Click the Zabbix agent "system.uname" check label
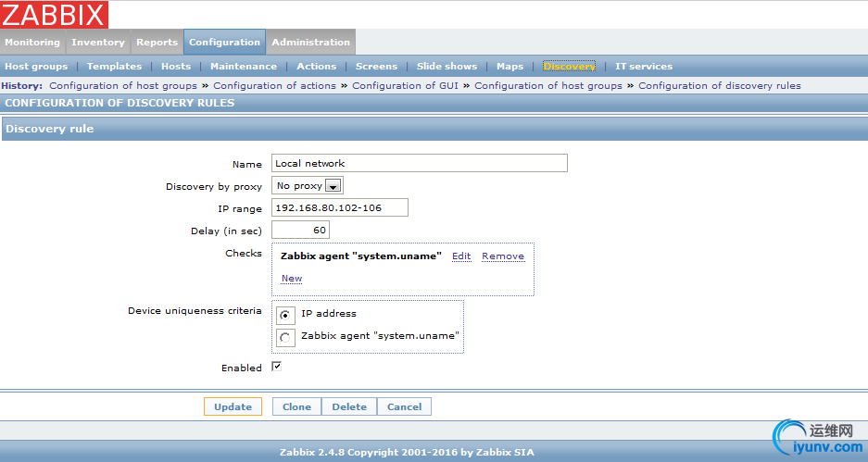Viewport: 868px width, 462px height. [361, 256]
